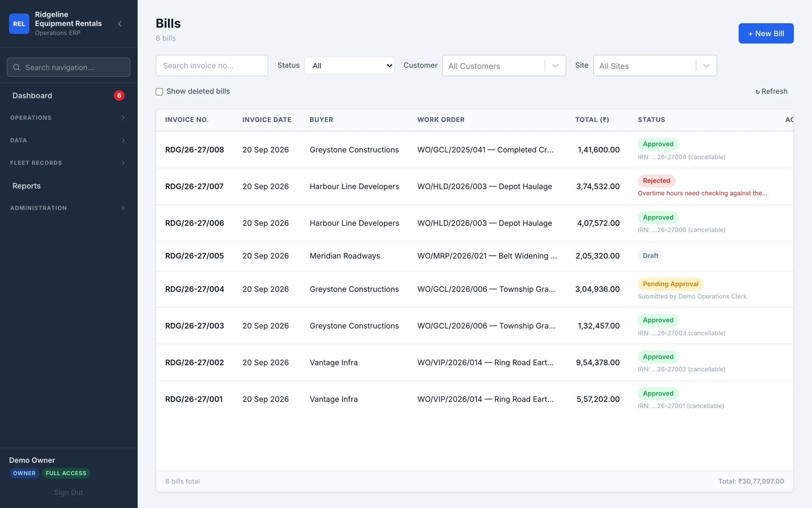Focus the Search navigation field
812x508 pixels.
point(68,67)
